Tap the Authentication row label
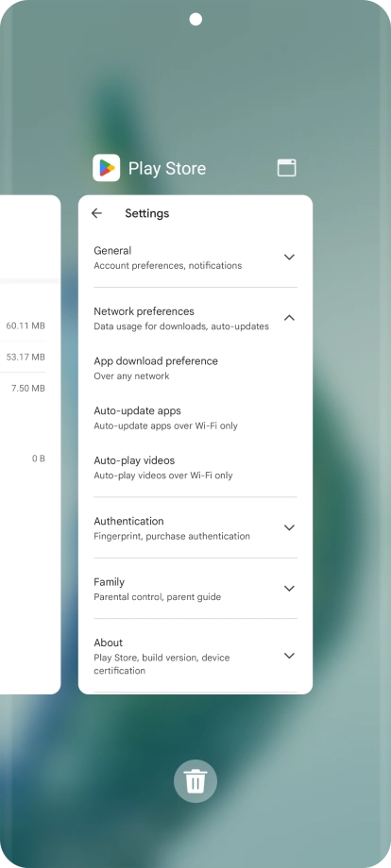Viewport: 391px width, 868px height. coord(128,522)
